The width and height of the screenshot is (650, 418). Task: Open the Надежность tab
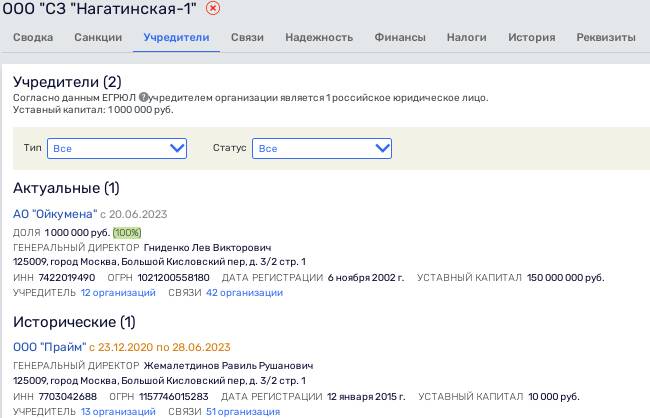click(x=319, y=37)
